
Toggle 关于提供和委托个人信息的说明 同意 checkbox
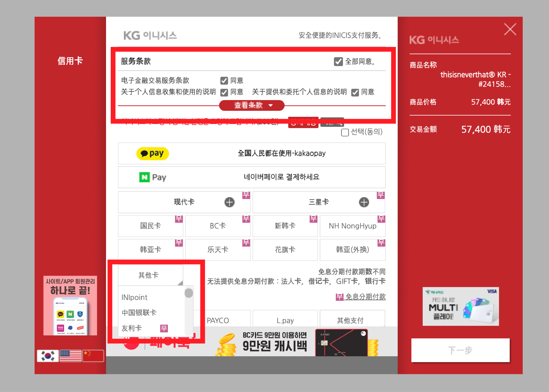pos(355,92)
